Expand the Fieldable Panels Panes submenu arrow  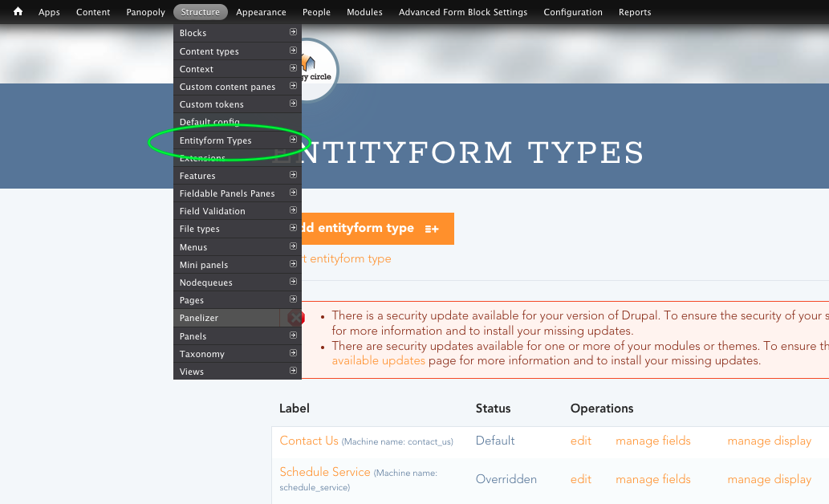pyautogui.click(x=293, y=193)
